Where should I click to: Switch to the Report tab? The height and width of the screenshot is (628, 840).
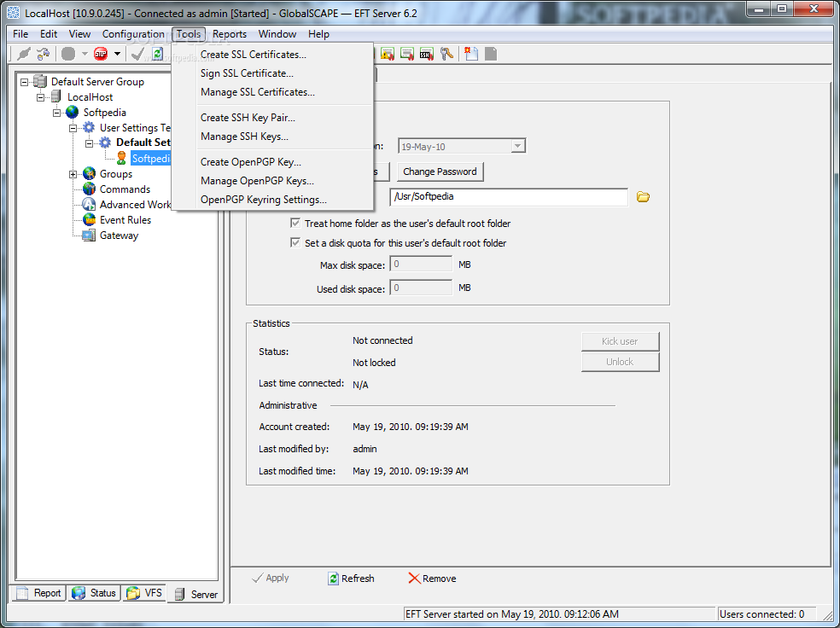pyautogui.click(x=38, y=593)
